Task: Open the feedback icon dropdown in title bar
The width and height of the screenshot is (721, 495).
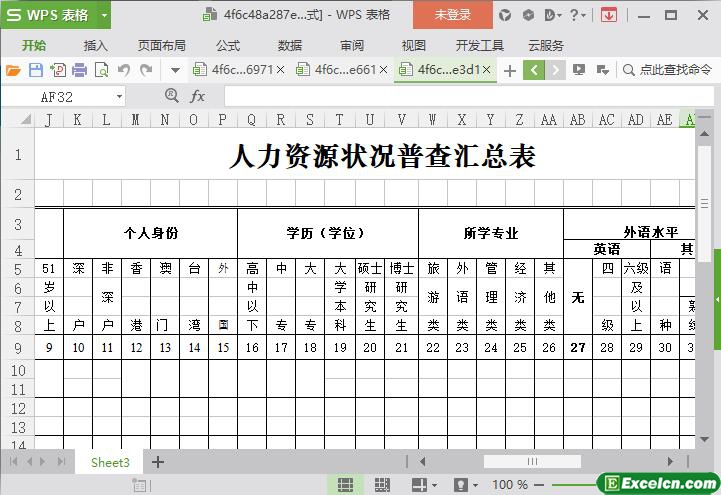Action: (553, 15)
